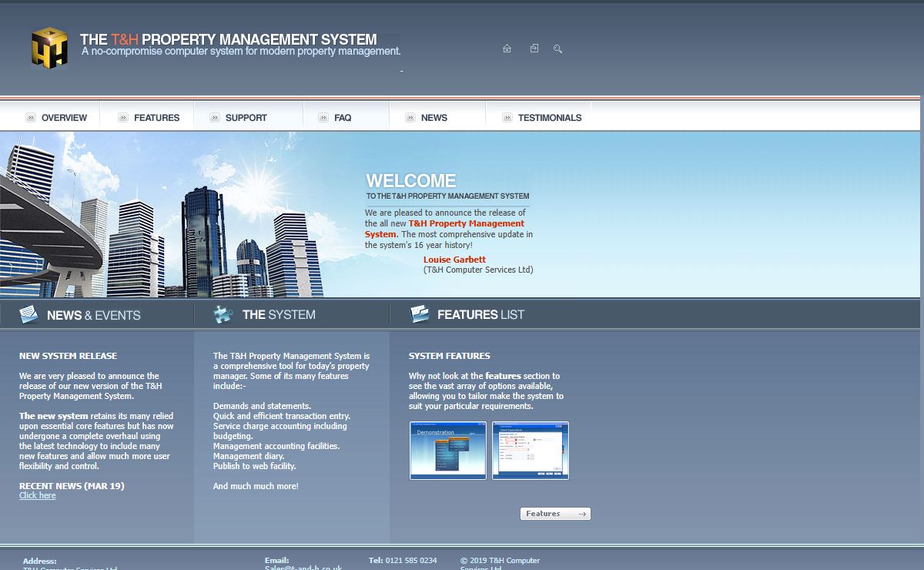Click the bold 'features' link in paragraph
Screen dimensions: 924x570
[x=503, y=376]
